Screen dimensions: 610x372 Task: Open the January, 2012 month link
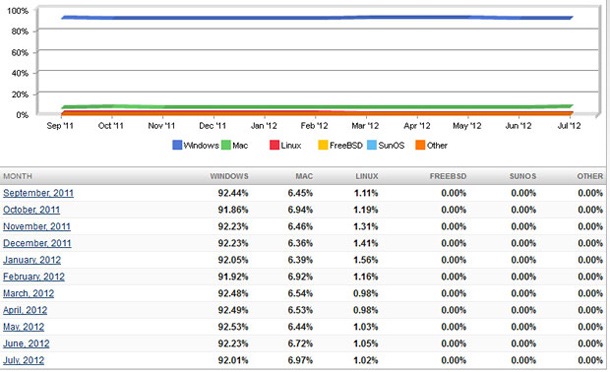point(32,260)
